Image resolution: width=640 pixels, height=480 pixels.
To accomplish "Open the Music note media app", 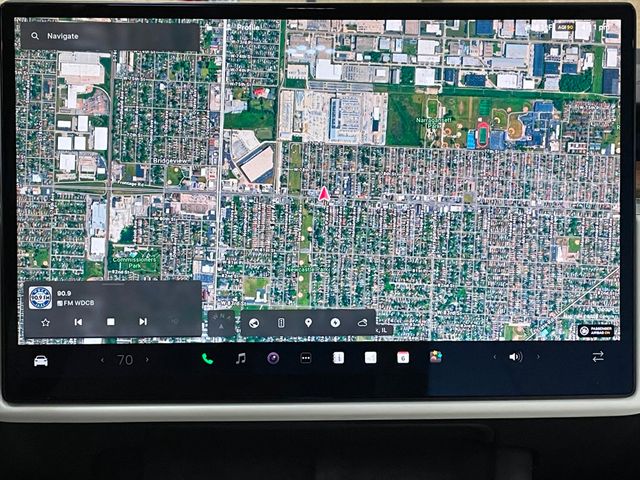I will [x=241, y=359].
